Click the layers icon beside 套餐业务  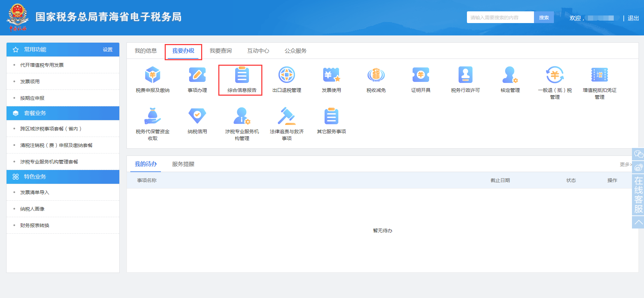pos(15,113)
